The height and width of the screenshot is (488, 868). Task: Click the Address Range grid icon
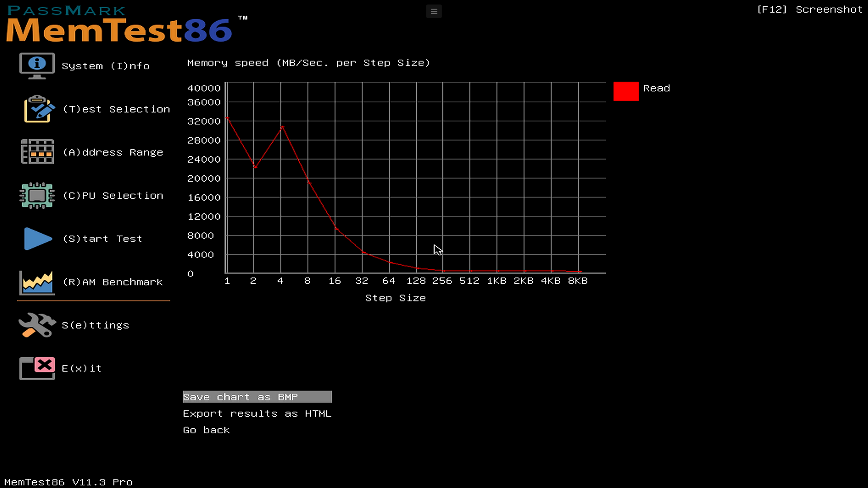click(38, 152)
